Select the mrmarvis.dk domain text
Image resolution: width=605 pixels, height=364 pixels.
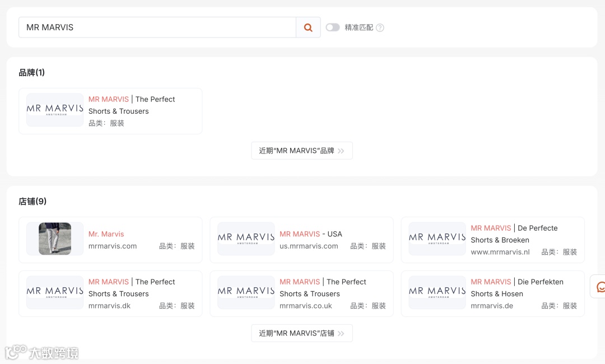(x=109, y=306)
